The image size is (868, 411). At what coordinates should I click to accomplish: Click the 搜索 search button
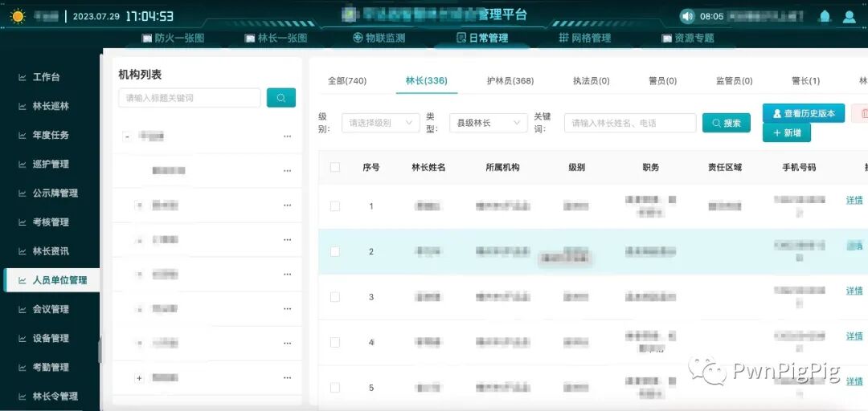point(727,123)
